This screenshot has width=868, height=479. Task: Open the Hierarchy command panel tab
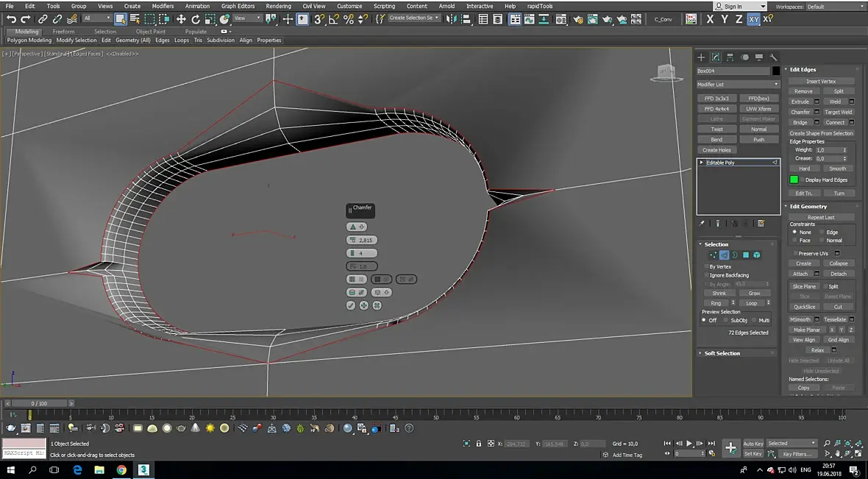pyautogui.click(x=730, y=57)
